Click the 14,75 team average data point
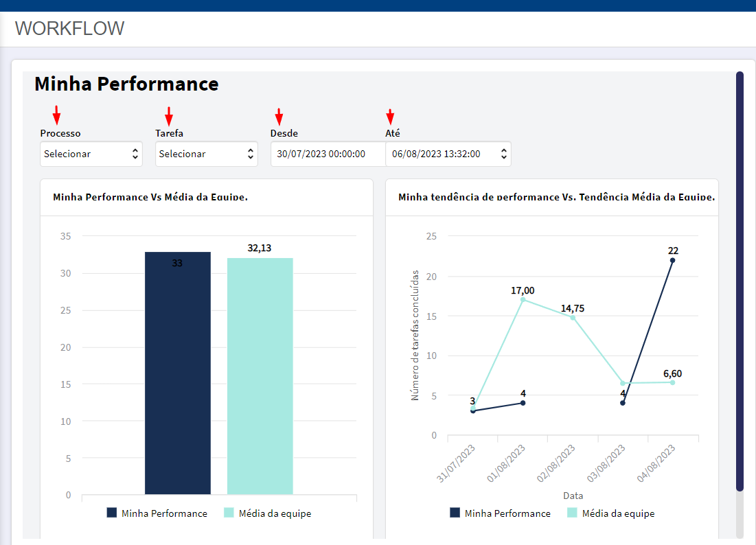 click(x=573, y=318)
